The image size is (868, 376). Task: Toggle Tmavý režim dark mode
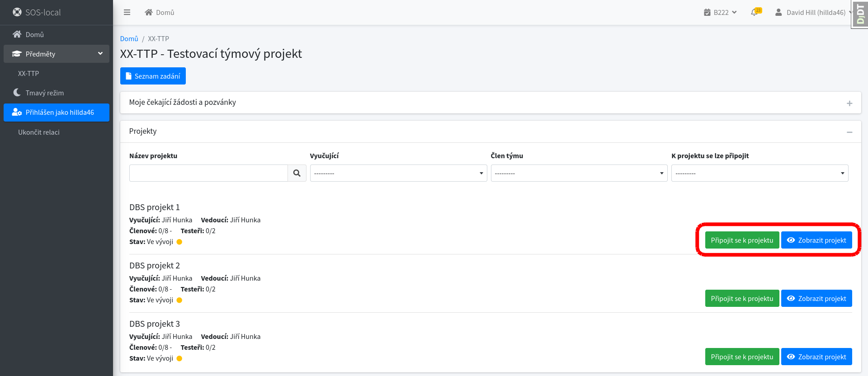click(57, 93)
